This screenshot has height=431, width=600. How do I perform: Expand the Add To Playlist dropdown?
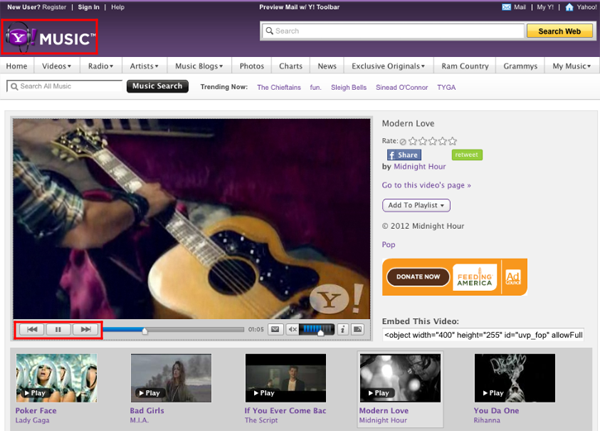tap(416, 205)
